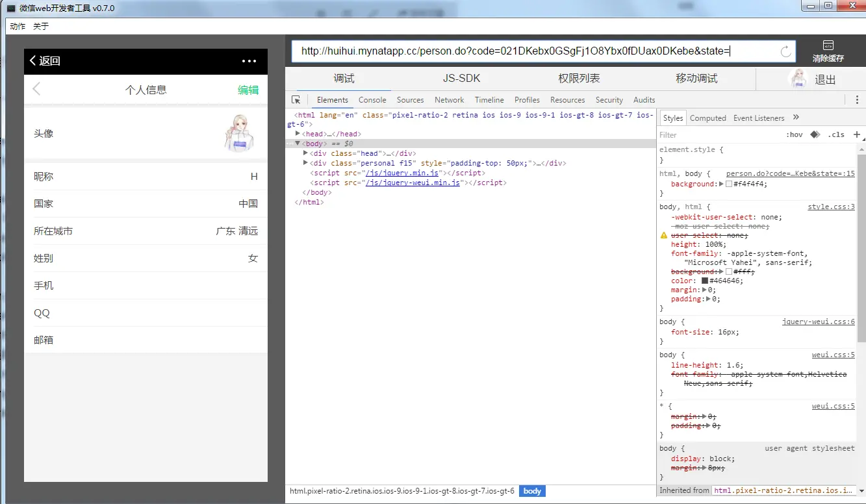Screen dimensions: 866x504
Task: Click the refresh icon in URL bar
Action: [785, 51]
